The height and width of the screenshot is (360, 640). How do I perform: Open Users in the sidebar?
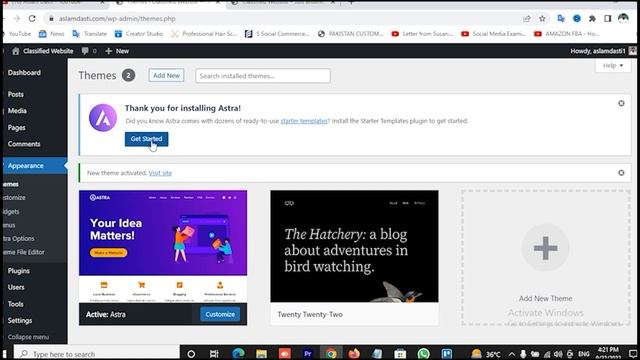(16, 287)
